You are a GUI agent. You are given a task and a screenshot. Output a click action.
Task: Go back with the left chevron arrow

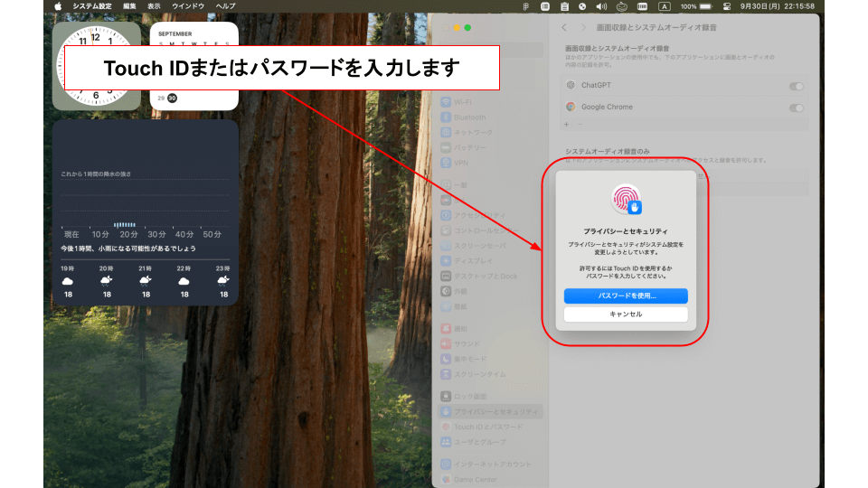(x=564, y=28)
